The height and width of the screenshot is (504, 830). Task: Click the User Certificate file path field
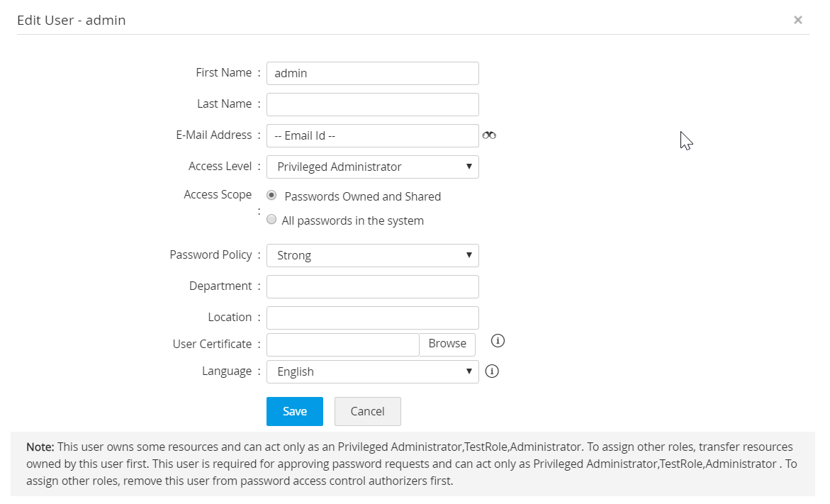(x=343, y=345)
